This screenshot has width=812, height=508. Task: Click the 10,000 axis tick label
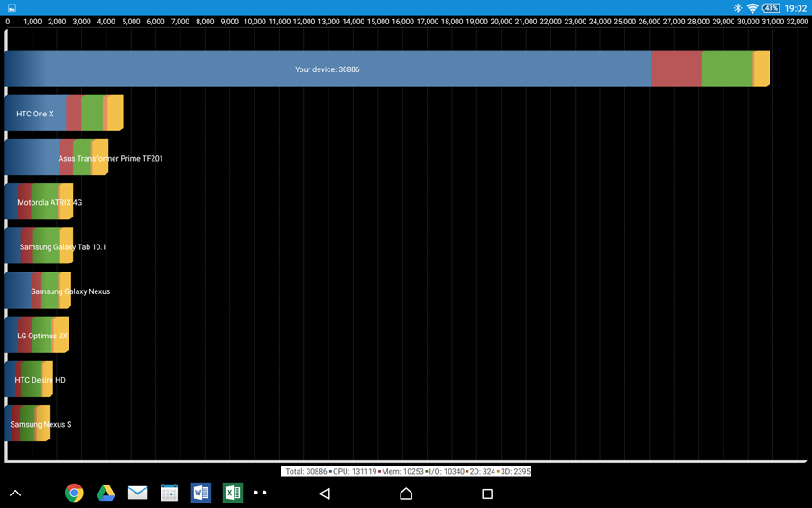point(254,22)
